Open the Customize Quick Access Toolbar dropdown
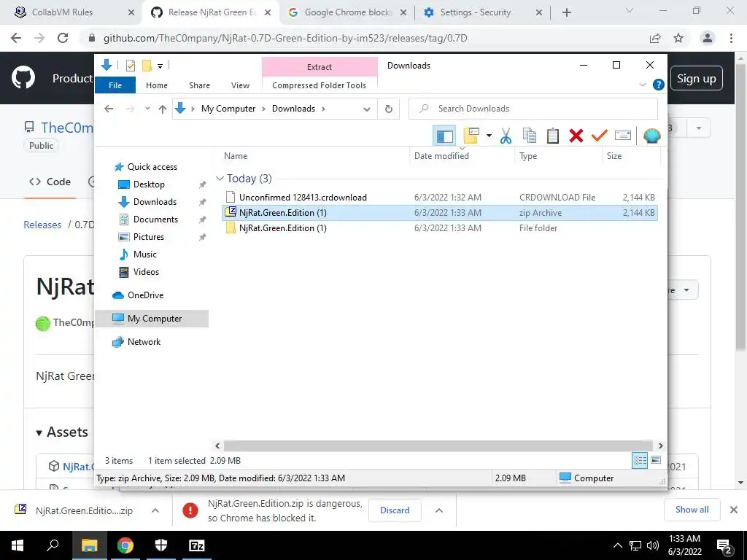The image size is (747, 560). [160, 66]
